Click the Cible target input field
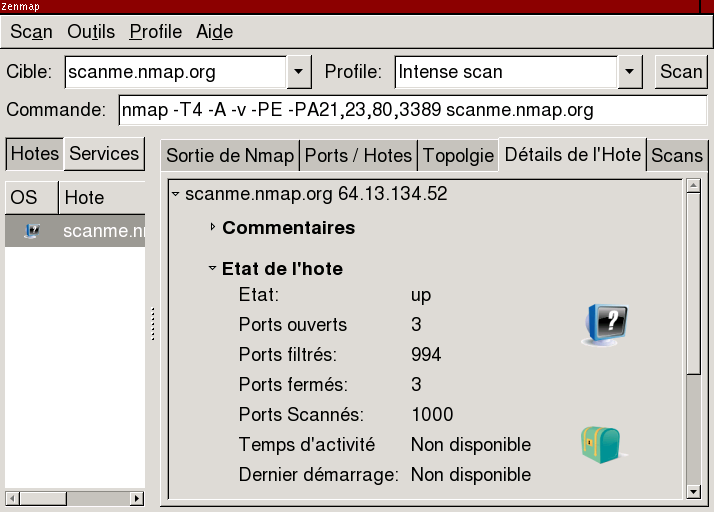Screen dimensions: 714x512 176,72
